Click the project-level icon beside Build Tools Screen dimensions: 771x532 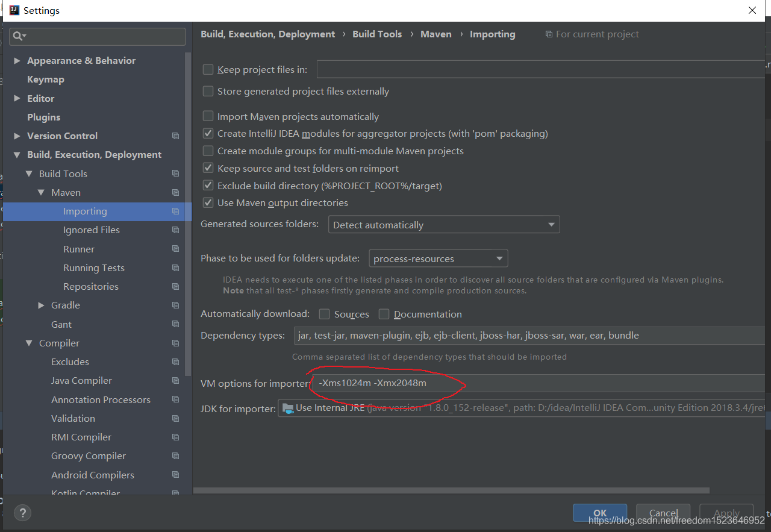[175, 174]
